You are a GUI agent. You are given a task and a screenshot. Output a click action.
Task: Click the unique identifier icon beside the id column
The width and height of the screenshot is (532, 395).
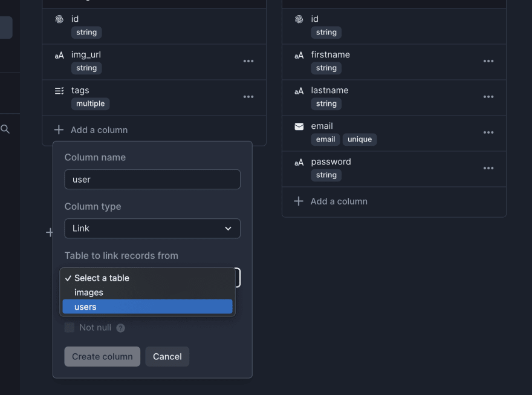[x=59, y=19]
